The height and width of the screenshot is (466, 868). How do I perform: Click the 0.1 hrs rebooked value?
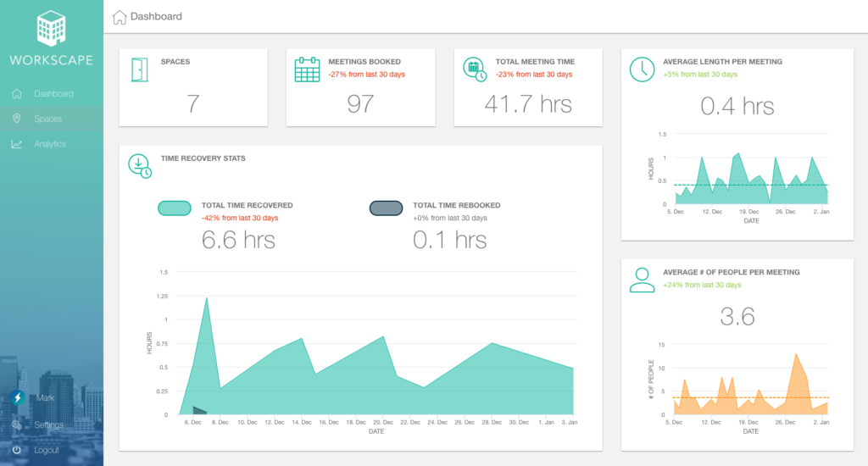449,240
